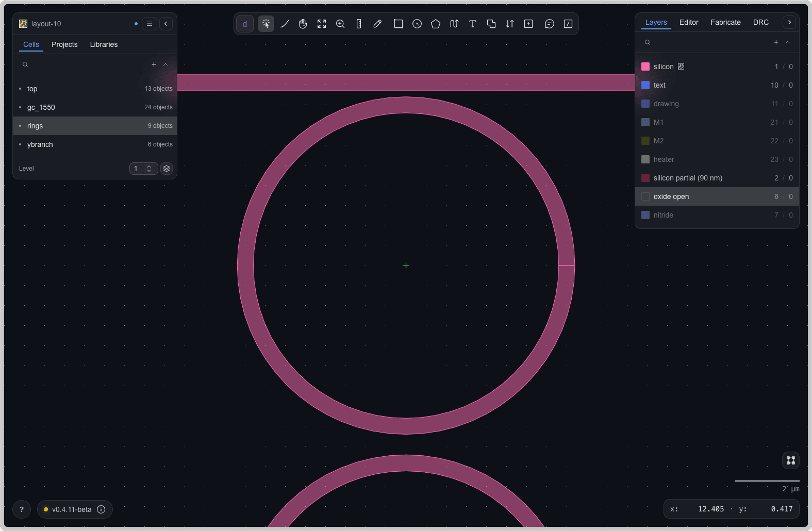This screenshot has width=812, height=531.
Task: Toggle the drawing layer swatch
Action: tap(645, 104)
